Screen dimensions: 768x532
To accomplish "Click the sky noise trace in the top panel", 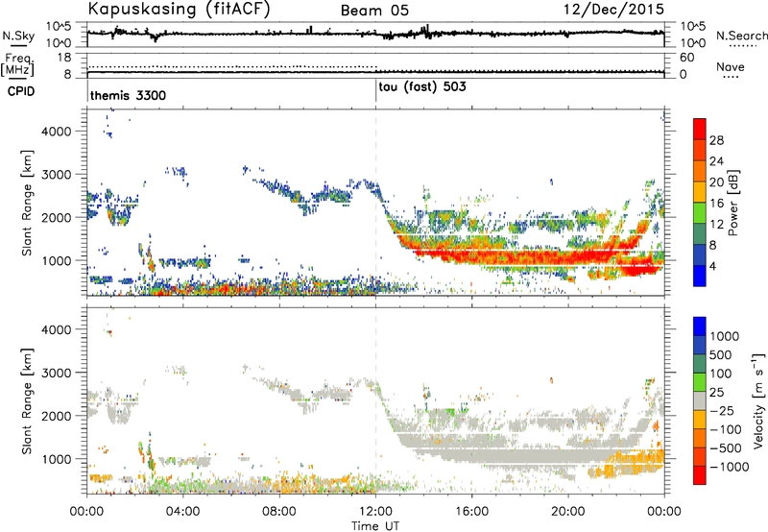I will click(375, 34).
